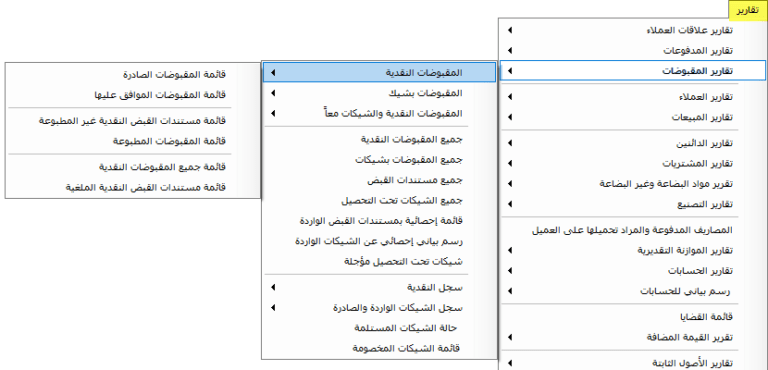Expand تقارير المدفوعات submenu
768x370 pixels.
click(632, 50)
